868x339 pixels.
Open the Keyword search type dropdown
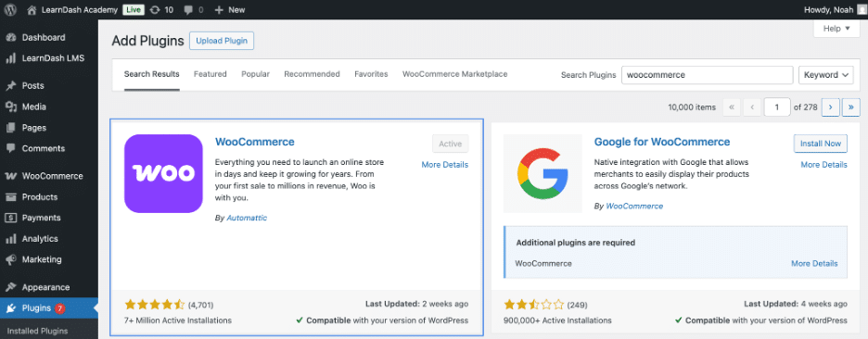[x=826, y=75]
